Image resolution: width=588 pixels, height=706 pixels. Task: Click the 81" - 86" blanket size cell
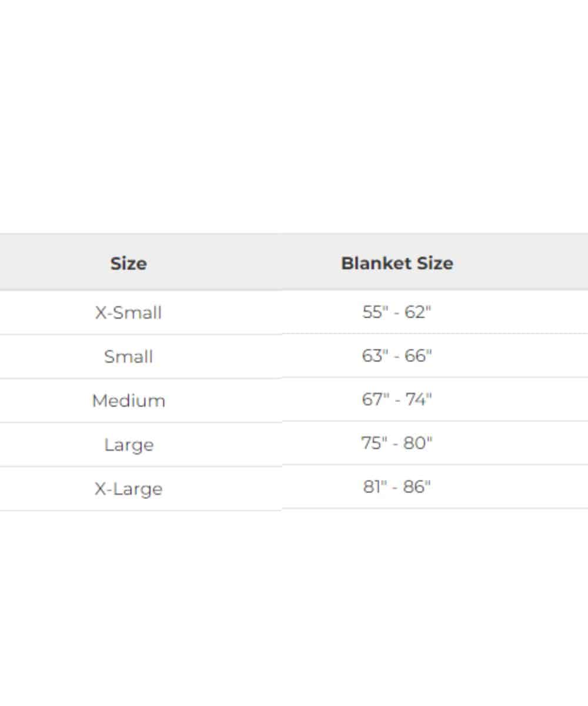[397, 487]
